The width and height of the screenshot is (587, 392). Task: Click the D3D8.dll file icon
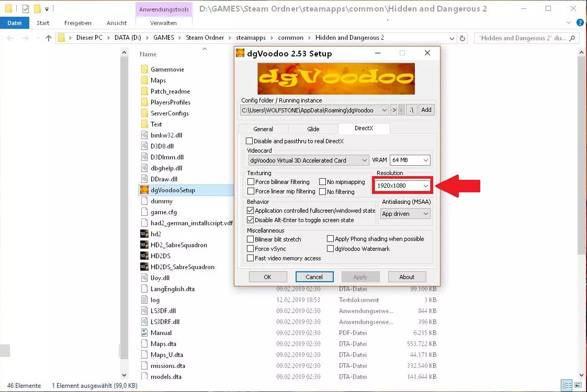click(x=144, y=146)
